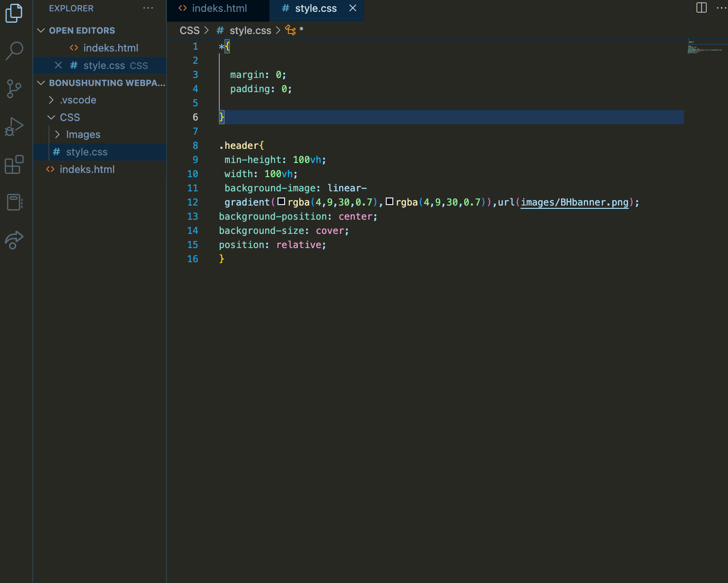Click line number 8 in the gutter

[195, 146]
